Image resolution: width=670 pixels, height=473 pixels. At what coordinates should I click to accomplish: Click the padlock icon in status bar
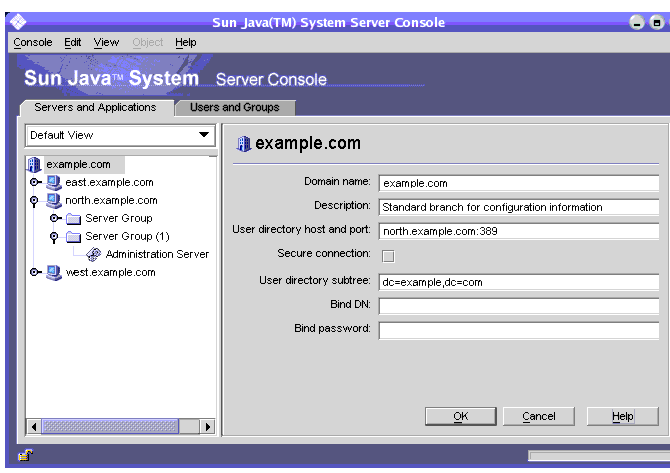point(26,455)
